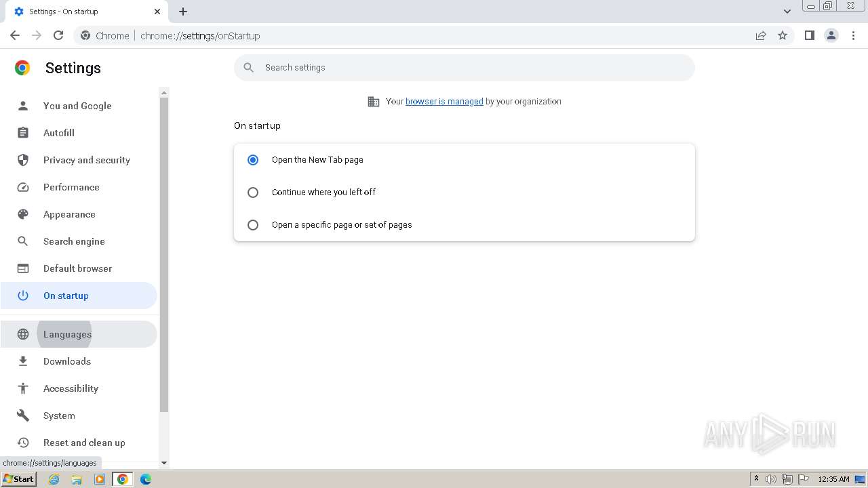Close the Settings - On startup tab
The height and width of the screenshot is (488, 868).
pos(157,12)
